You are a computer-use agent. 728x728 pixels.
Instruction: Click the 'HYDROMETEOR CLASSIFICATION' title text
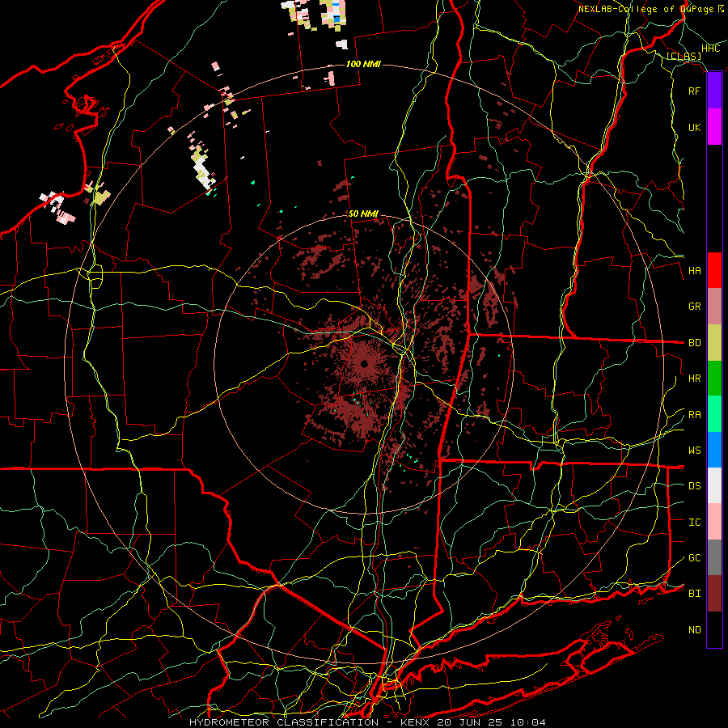(284, 722)
